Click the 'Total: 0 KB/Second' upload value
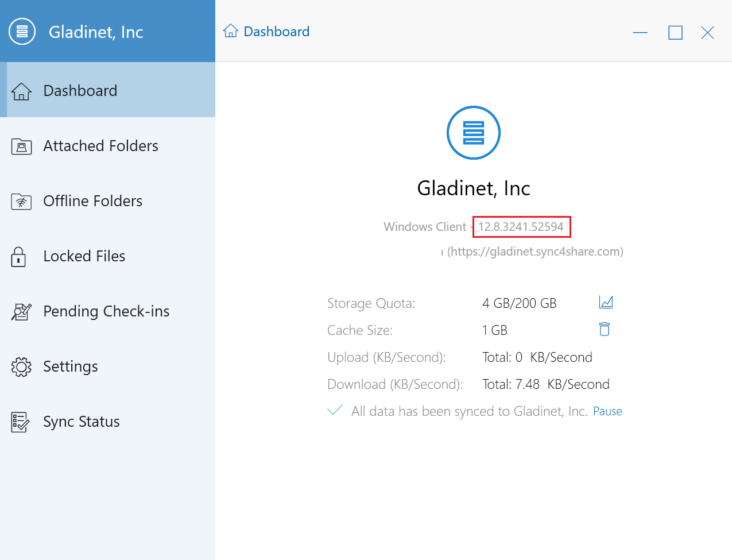Viewport: 732px width, 560px height. click(x=537, y=357)
